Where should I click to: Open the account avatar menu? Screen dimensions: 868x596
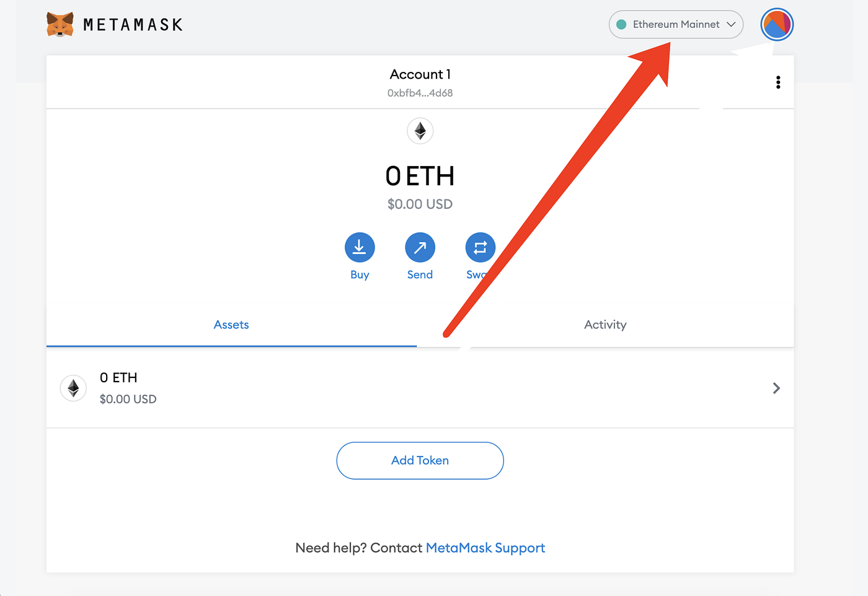point(777,25)
